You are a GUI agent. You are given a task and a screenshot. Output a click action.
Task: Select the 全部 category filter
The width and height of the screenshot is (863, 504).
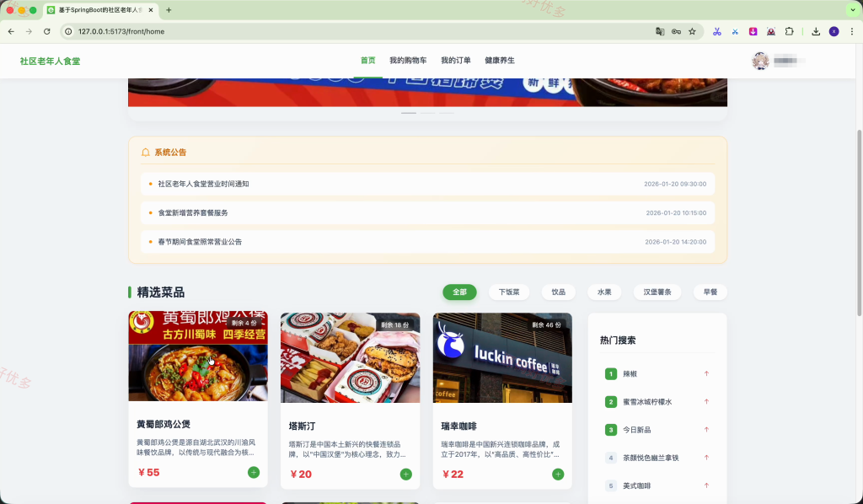[459, 292]
